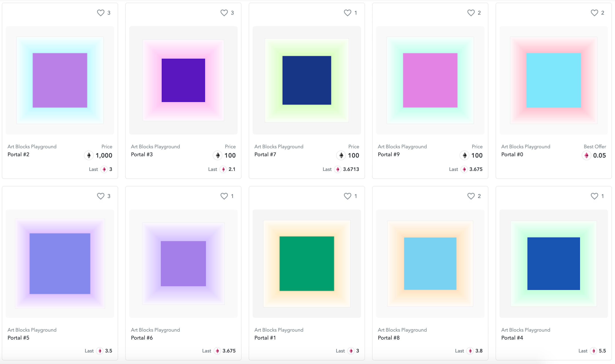
Task: Open Portal #6 lavender square artwork
Action: click(x=183, y=264)
